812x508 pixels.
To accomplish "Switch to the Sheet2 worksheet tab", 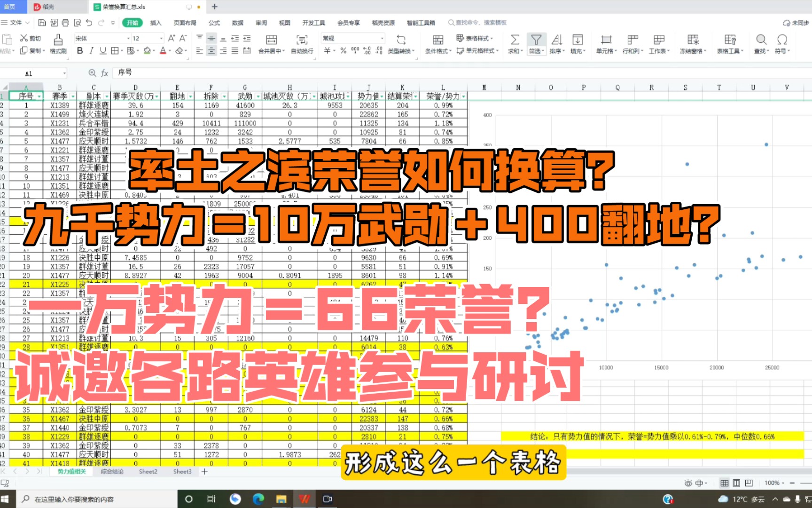I will (148, 471).
